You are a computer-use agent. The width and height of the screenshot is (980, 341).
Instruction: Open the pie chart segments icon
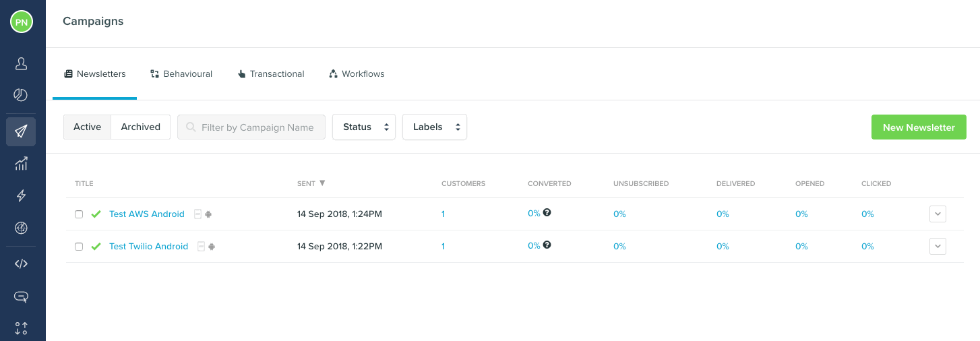point(22,95)
